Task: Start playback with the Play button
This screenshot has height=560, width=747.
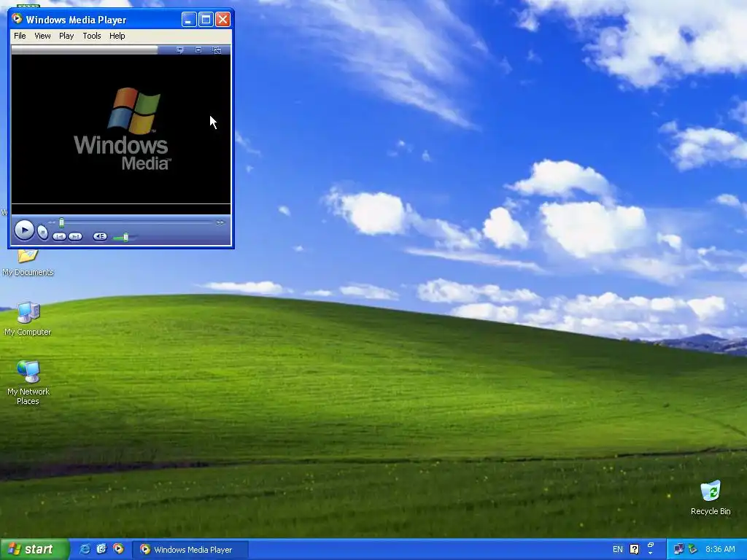Action: pyautogui.click(x=24, y=230)
